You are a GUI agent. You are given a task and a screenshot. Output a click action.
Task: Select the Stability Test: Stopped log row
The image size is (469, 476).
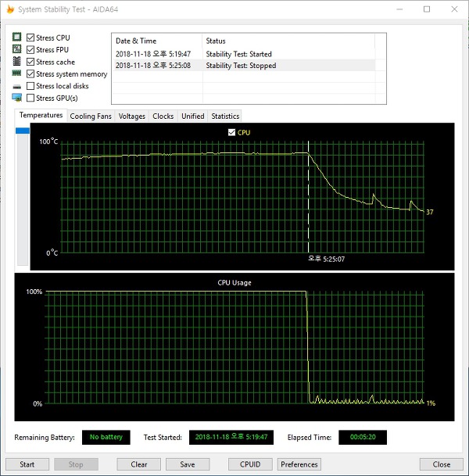(x=243, y=66)
